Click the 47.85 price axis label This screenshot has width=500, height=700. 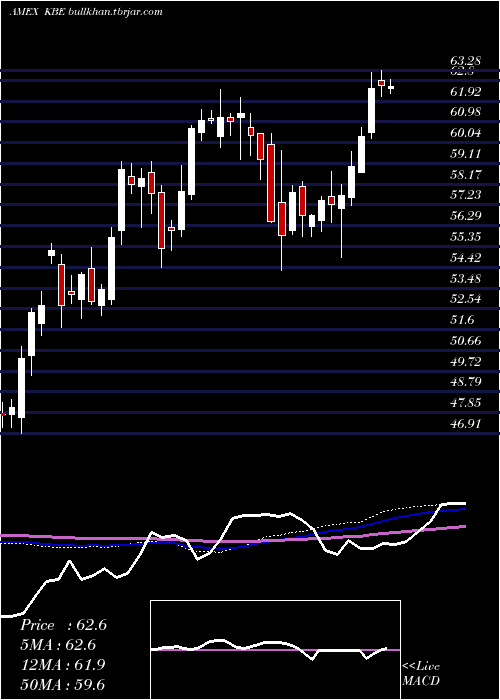(466, 403)
